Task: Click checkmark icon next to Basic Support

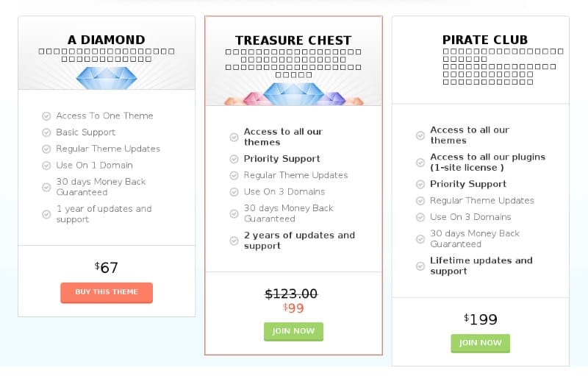Action: click(46, 132)
